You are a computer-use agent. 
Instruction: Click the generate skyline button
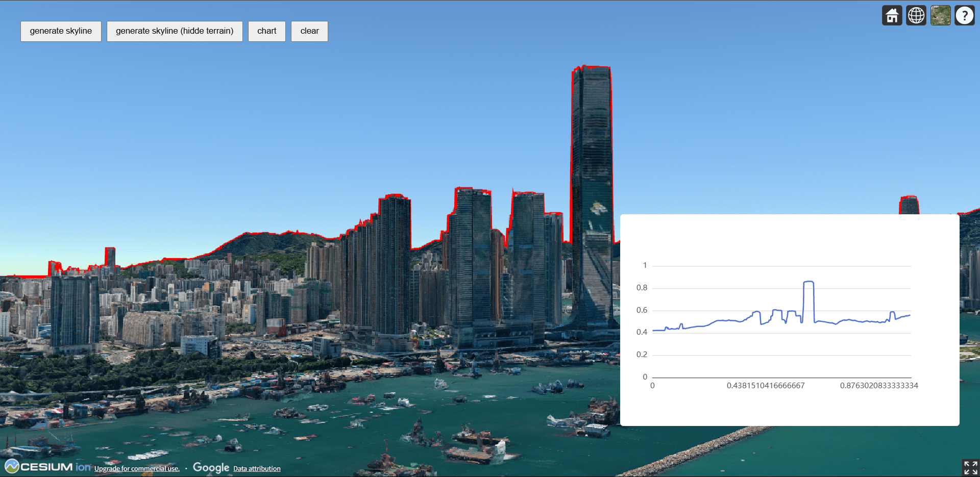(x=61, y=31)
